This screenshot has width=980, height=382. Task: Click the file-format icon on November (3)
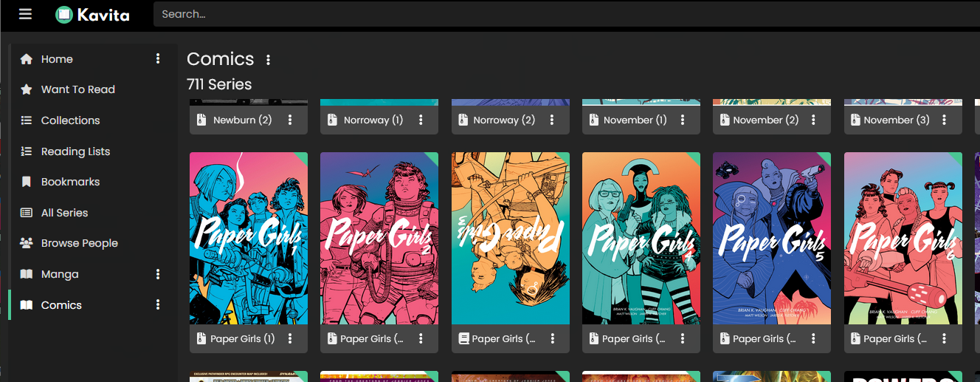tap(856, 120)
